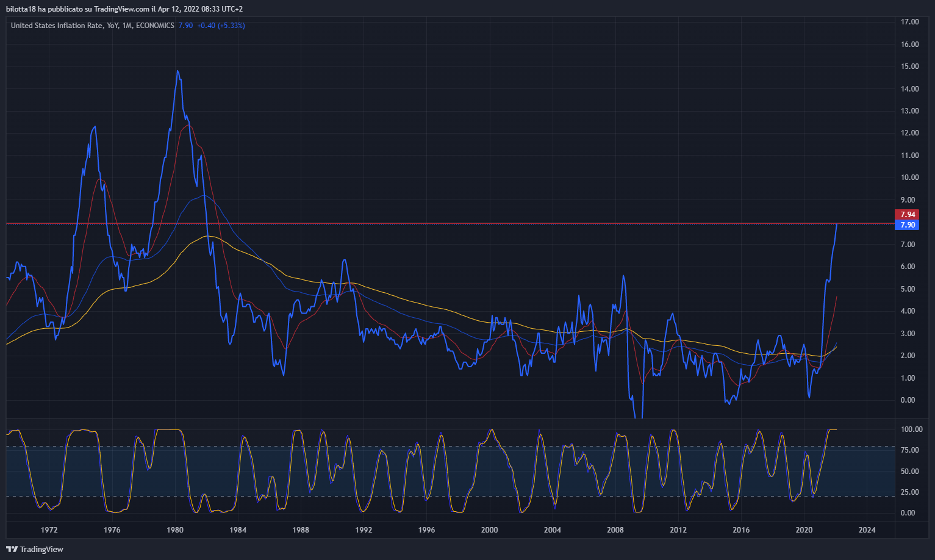
Task: Click the 12.00 price axis label
Action: click(910, 133)
